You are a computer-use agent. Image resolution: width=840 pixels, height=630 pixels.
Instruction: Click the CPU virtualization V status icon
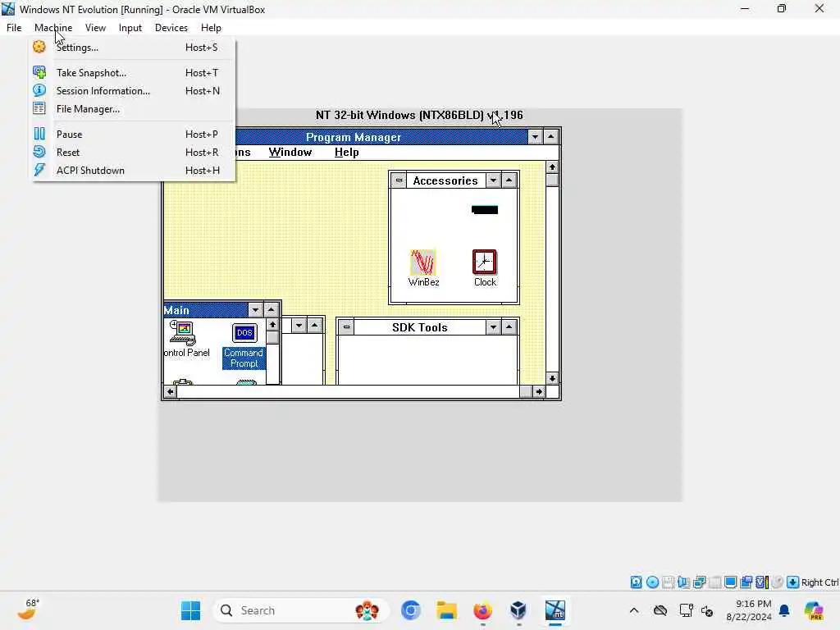(762, 582)
